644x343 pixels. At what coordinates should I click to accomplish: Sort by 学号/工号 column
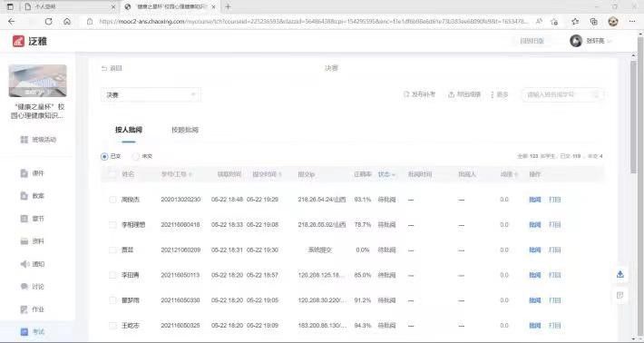(177, 174)
